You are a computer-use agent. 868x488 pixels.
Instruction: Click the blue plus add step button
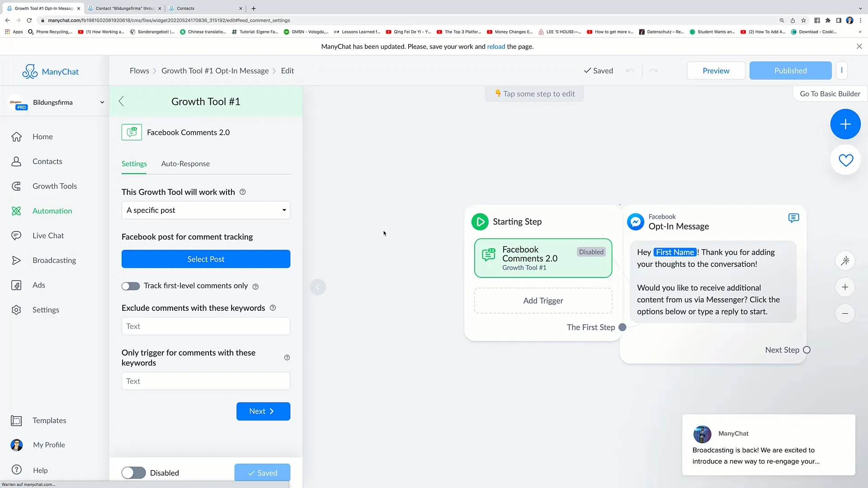point(845,124)
